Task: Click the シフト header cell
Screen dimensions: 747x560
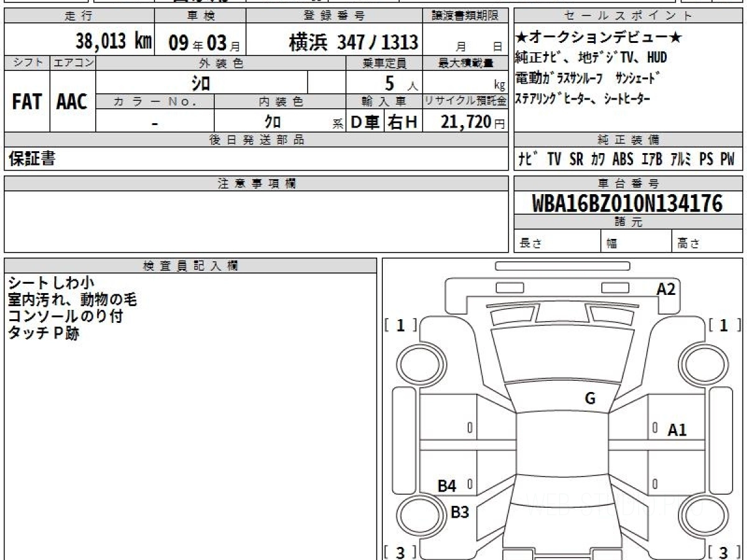Action: (27, 63)
